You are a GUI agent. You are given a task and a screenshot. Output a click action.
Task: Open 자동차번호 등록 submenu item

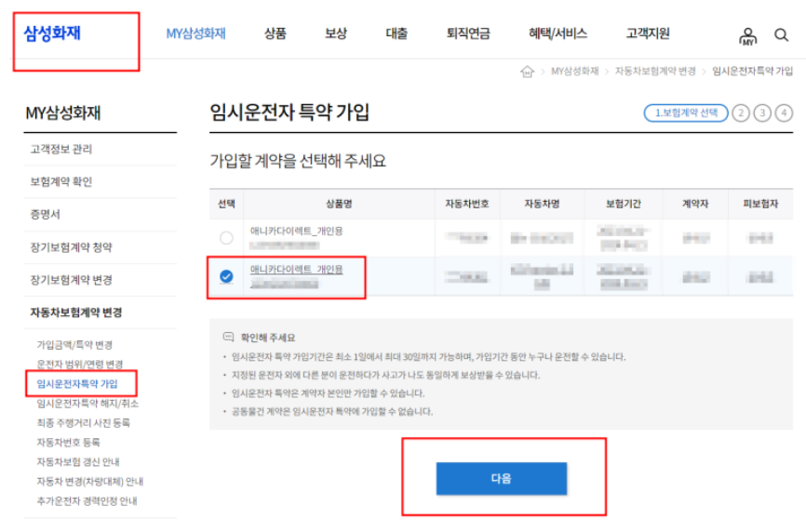(68, 443)
